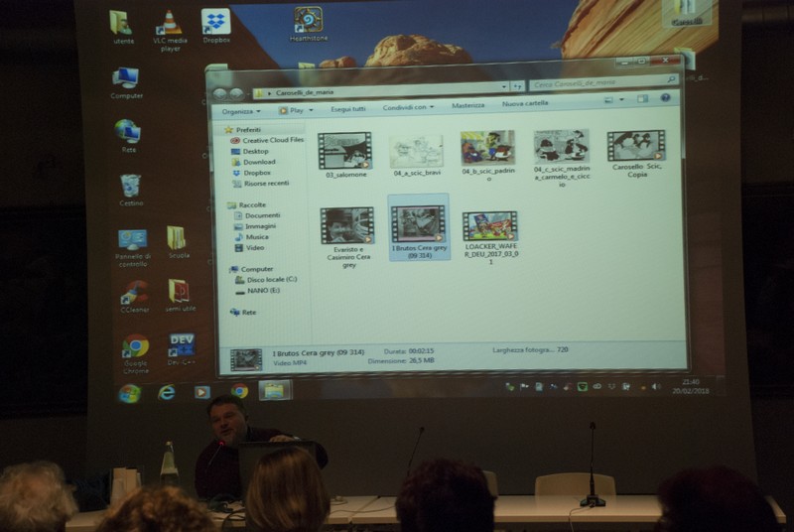794x532 pixels.
Task: Select Rete in the navigation pane
Action: (x=243, y=313)
